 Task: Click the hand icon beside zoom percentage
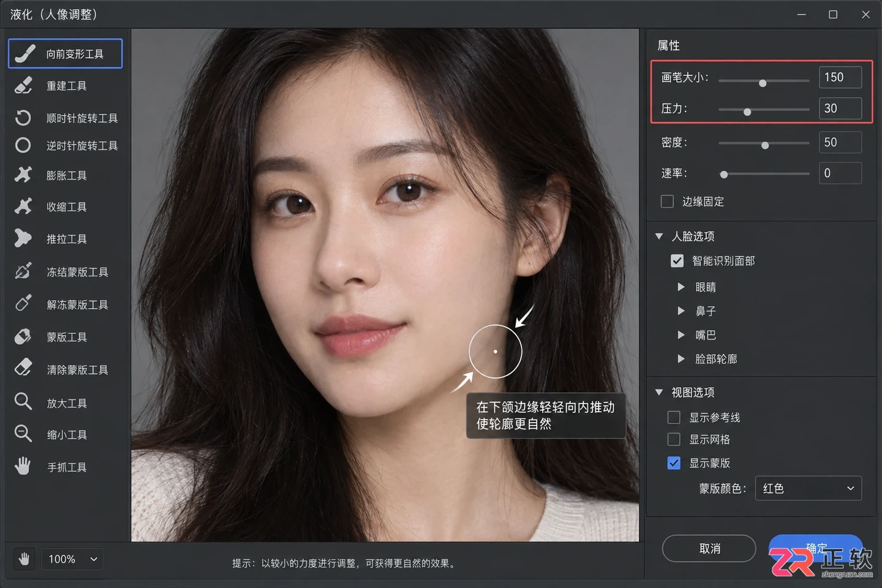(24, 559)
